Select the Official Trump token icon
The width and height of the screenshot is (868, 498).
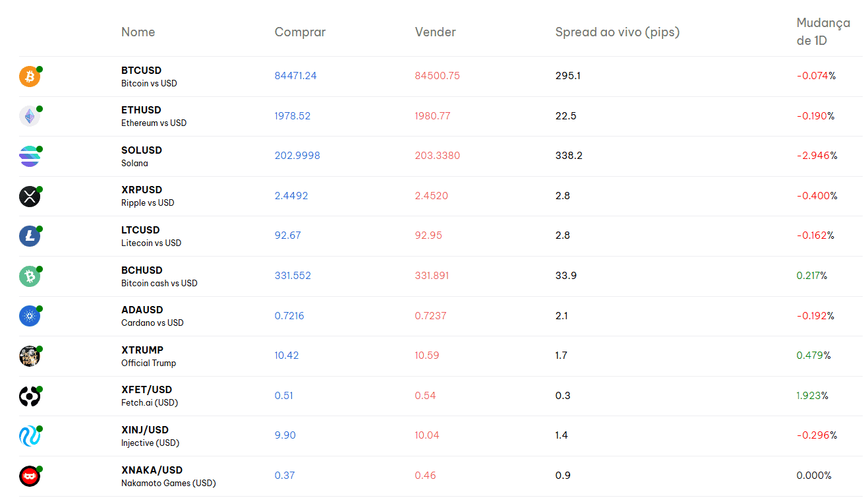point(30,356)
